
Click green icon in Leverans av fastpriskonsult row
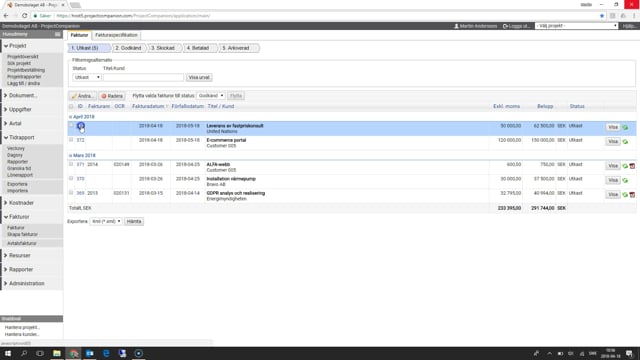625,128
